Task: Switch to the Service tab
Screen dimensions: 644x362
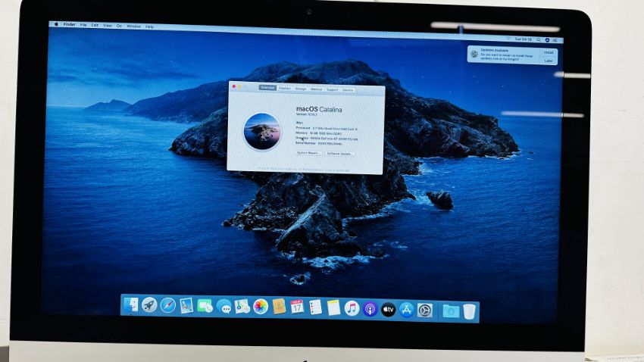Action: point(348,90)
